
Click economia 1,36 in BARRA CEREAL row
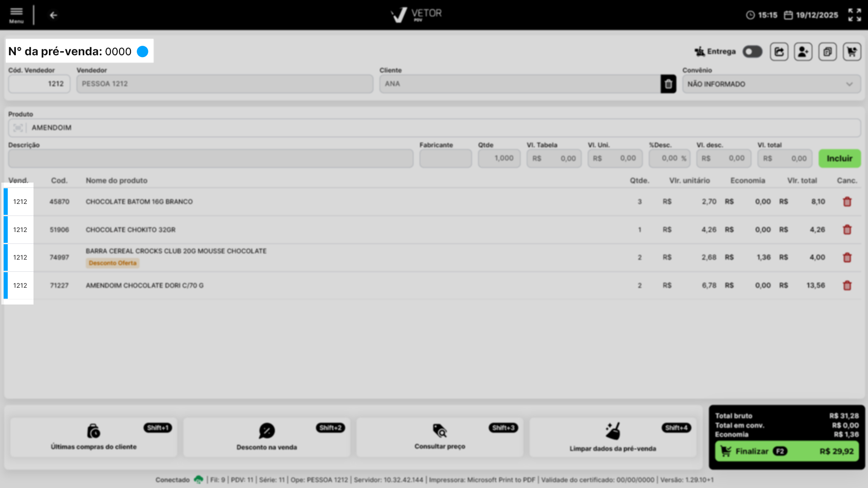[763, 257]
